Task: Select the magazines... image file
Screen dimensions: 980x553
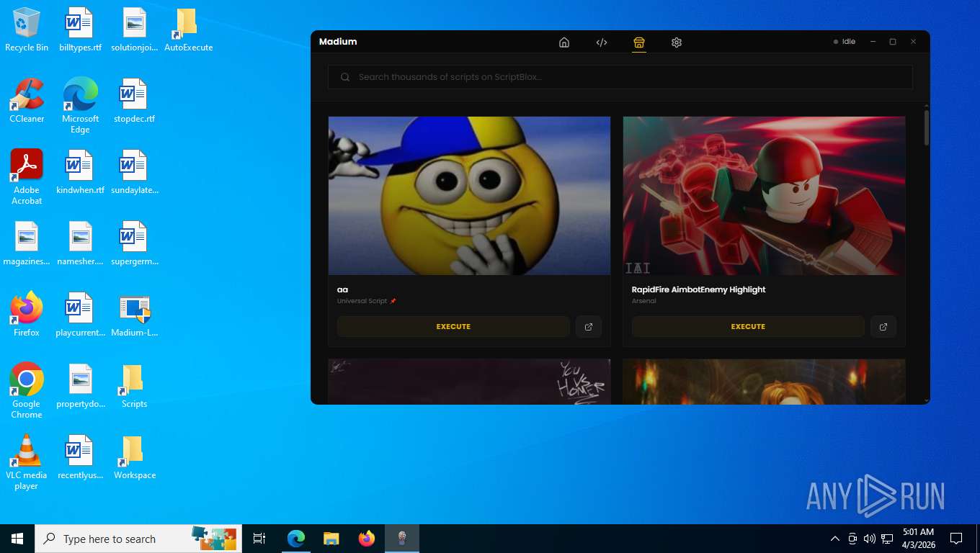Action: [27, 243]
